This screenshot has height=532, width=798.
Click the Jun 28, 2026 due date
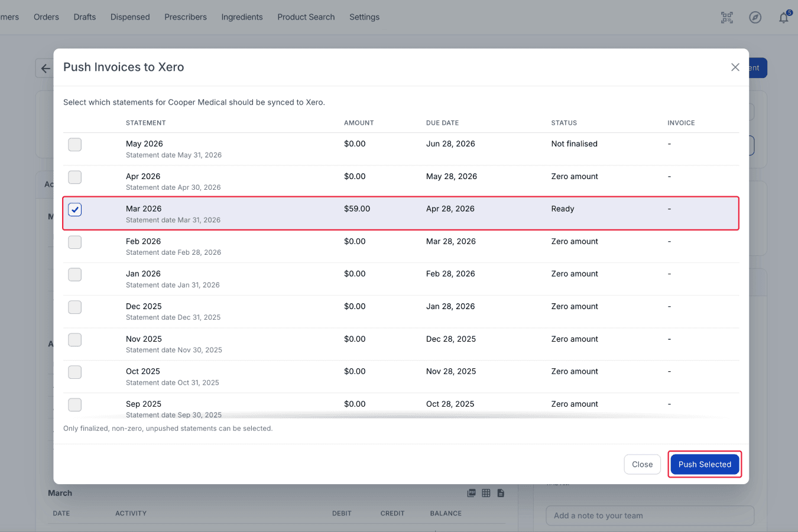[x=450, y=144]
